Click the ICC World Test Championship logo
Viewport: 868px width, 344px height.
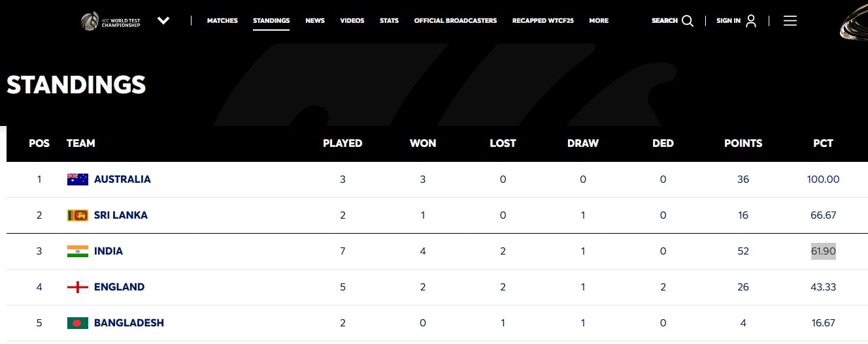tap(110, 21)
